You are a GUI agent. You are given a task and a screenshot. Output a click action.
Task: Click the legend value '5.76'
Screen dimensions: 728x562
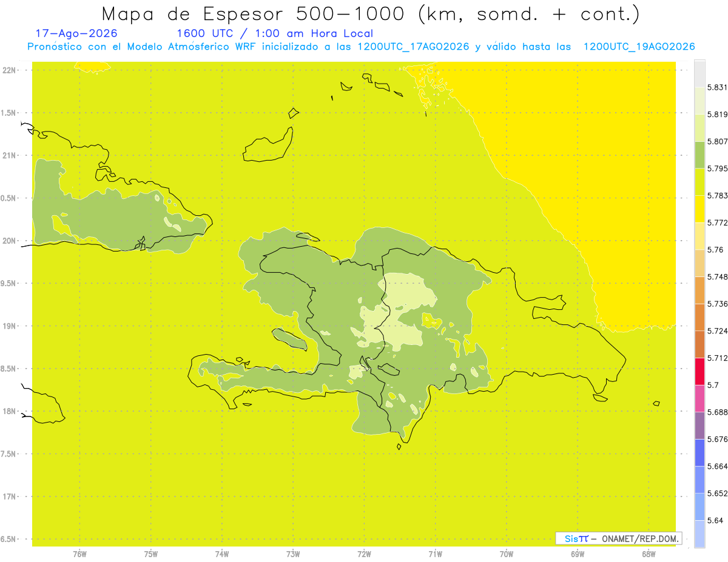coord(715,250)
